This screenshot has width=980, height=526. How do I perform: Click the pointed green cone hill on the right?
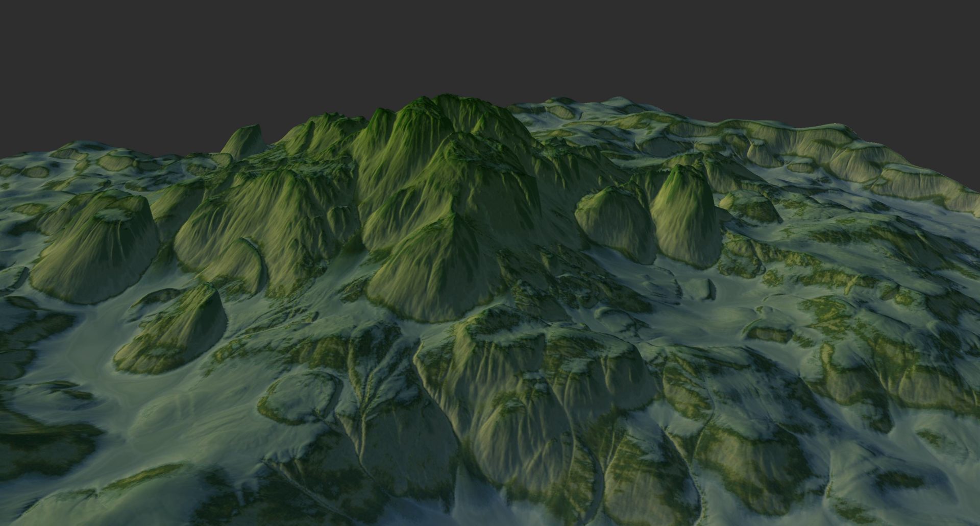(684, 214)
